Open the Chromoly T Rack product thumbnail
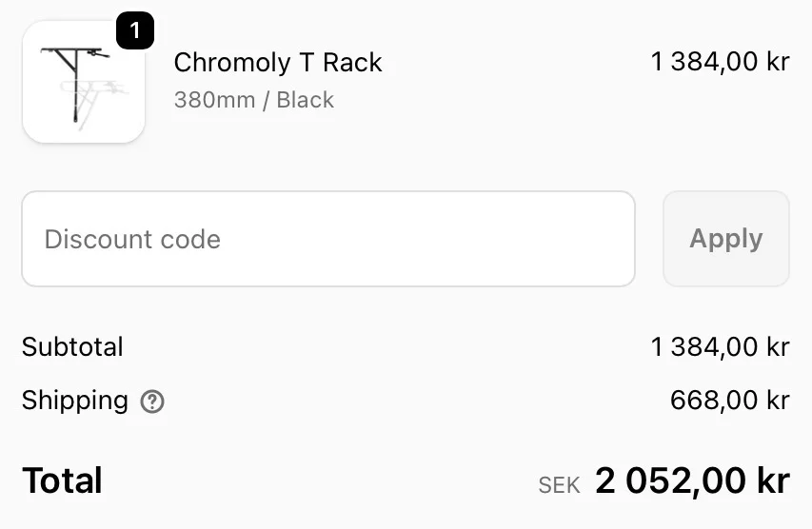The image size is (812, 529). coord(84,82)
